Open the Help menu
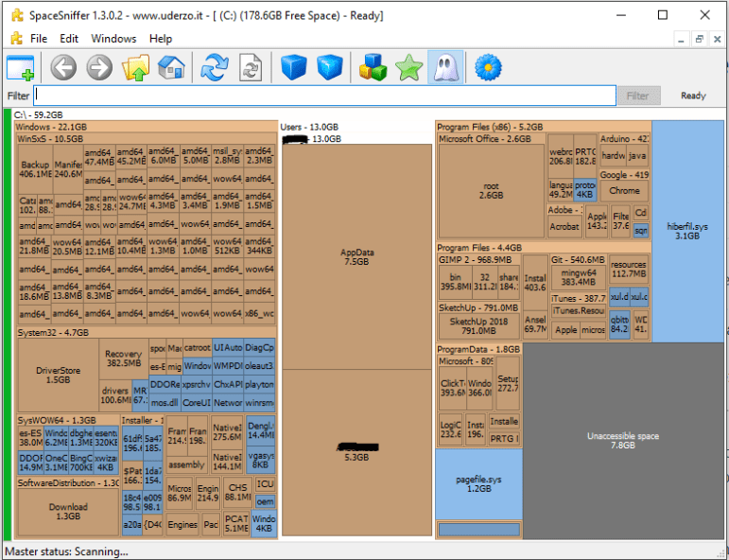 point(161,39)
